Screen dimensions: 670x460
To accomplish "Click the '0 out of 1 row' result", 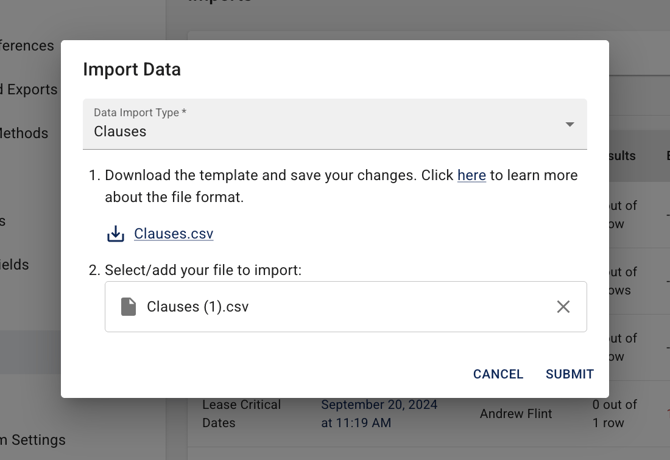I will click(x=614, y=413).
